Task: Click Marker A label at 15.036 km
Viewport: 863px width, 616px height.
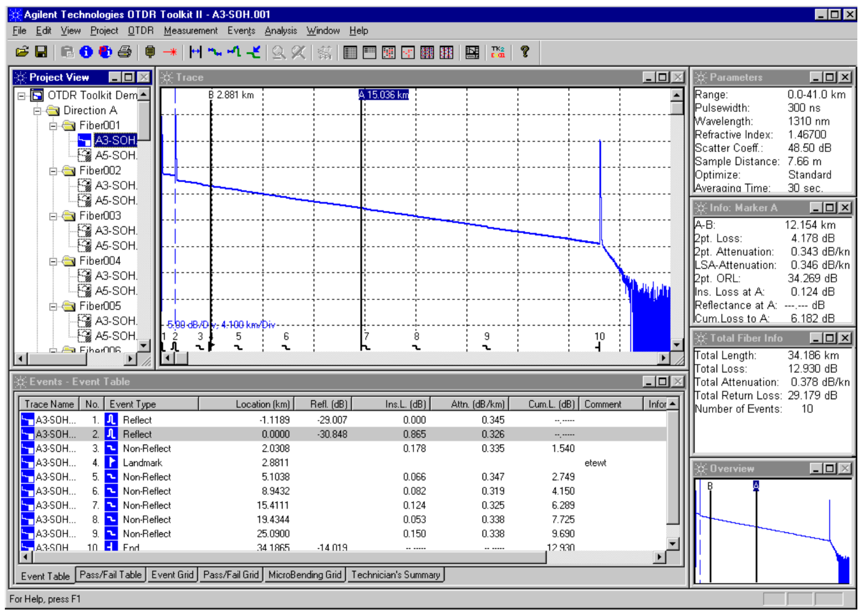Action: (x=384, y=95)
